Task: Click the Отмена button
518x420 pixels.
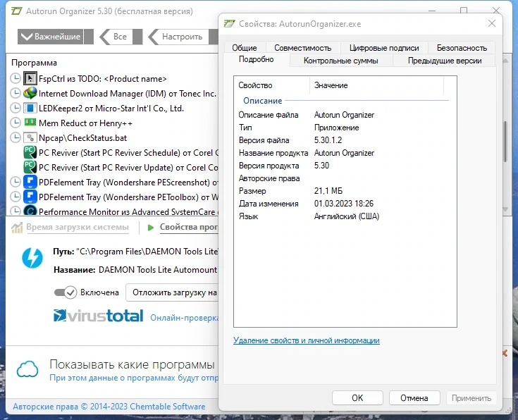Action: 414,397
